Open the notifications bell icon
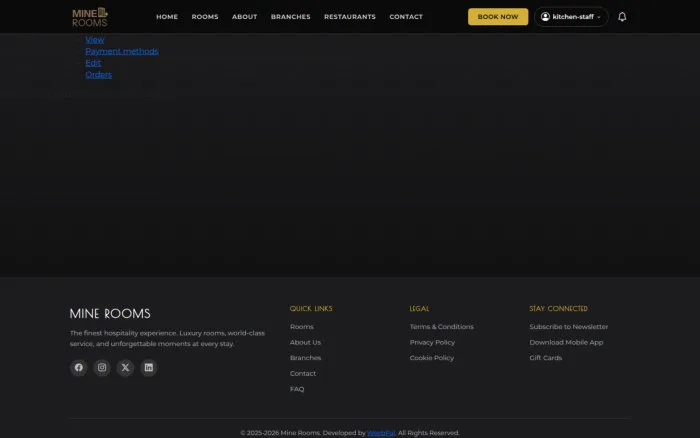This screenshot has width=700, height=438. pos(622,17)
